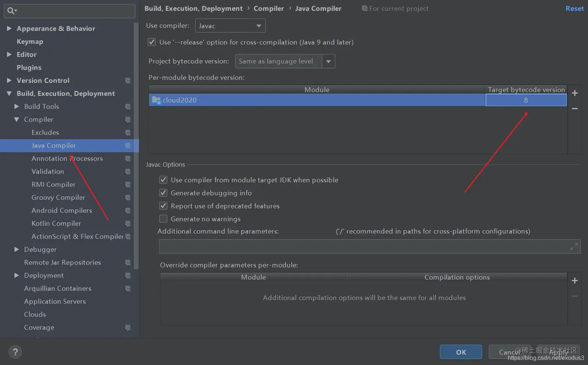Toggle the '--release' option checkbox
Screen dimensions: 588x365
coord(152,42)
